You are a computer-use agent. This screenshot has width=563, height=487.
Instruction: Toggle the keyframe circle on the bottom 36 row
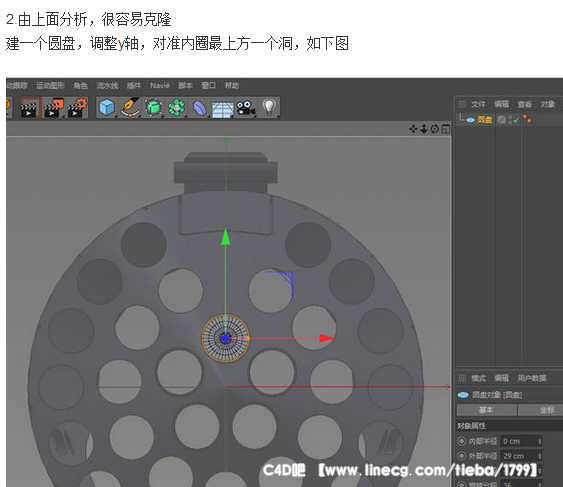click(462, 483)
